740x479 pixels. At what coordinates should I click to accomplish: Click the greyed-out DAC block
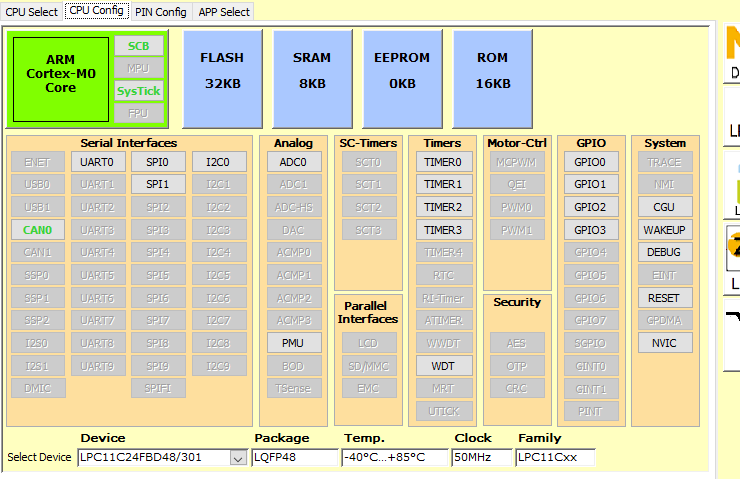[x=294, y=230]
